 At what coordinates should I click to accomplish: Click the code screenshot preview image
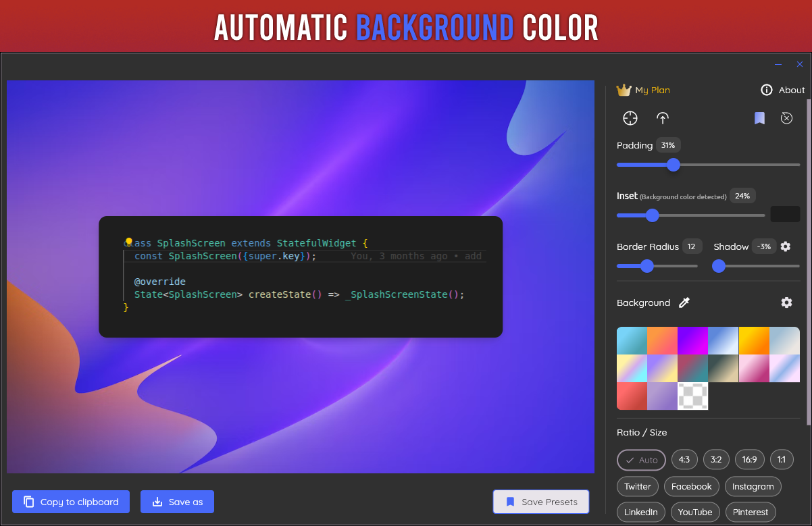301,277
